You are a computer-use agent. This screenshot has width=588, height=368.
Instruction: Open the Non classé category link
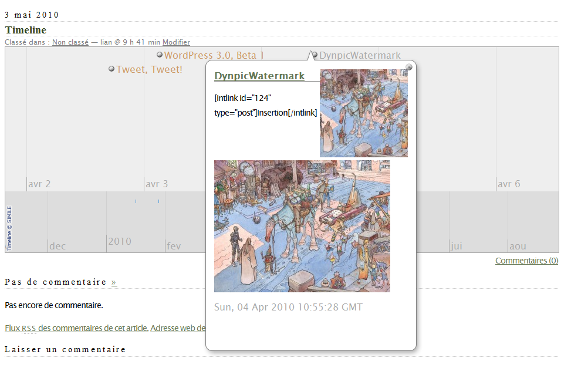pos(70,42)
